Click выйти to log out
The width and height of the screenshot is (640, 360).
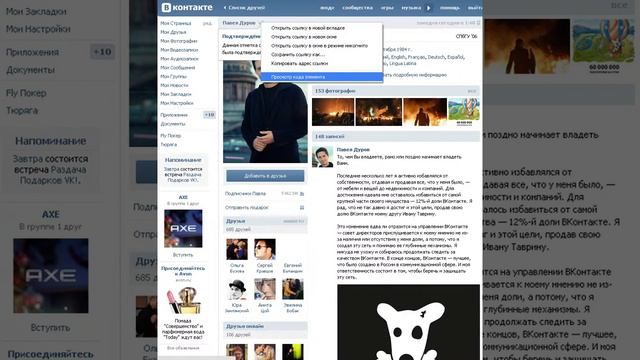pyautogui.click(x=474, y=8)
